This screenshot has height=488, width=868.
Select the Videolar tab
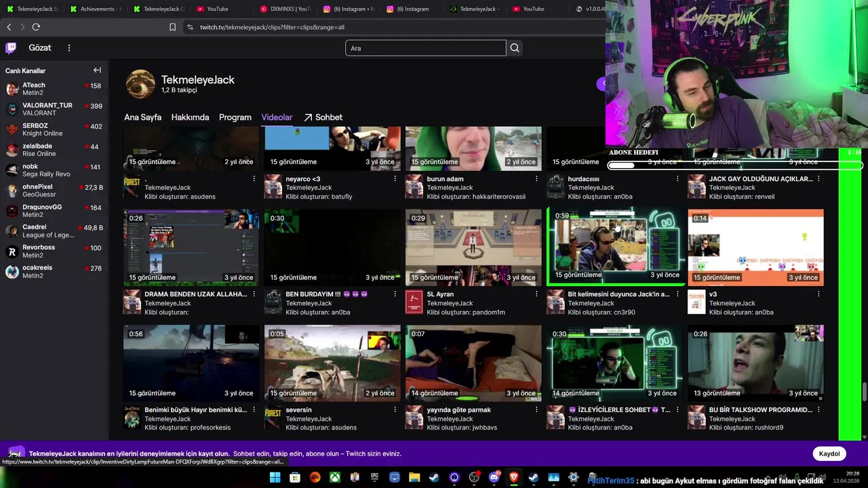(277, 117)
